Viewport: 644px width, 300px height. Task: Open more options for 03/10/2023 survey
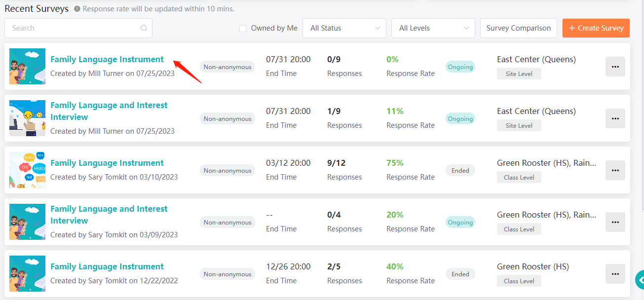point(615,170)
